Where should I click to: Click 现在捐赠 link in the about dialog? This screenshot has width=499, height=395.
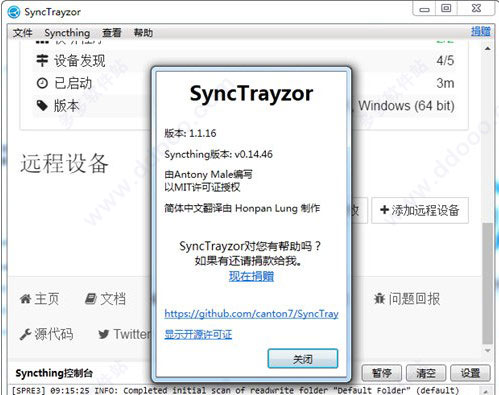[251, 276]
